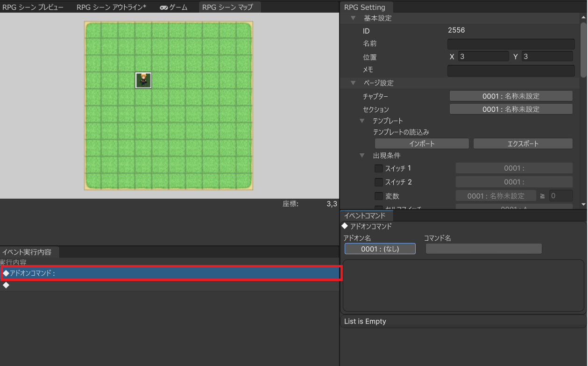This screenshot has width=588, height=366.
Task: Open the セクション dropdown
Action: click(x=510, y=109)
